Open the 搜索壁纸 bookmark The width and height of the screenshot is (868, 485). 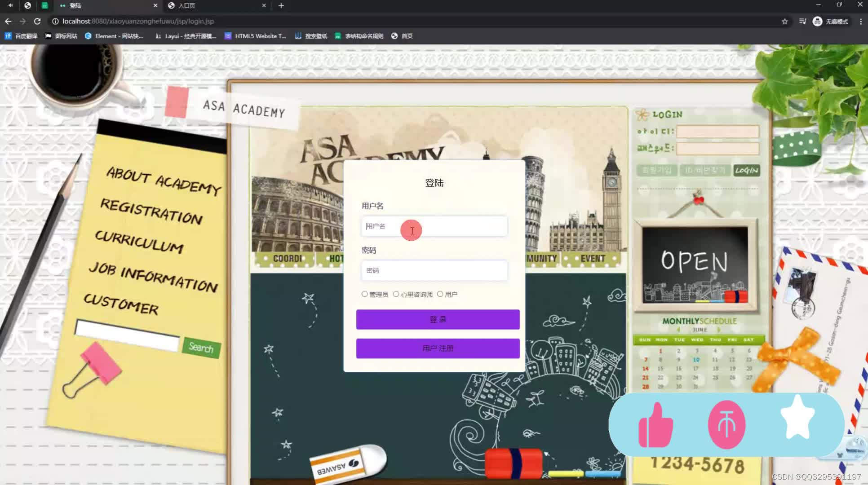pos(311,36)
